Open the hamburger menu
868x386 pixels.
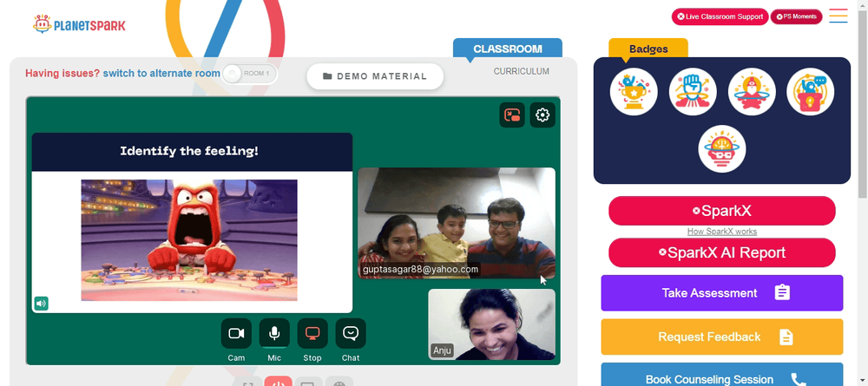pyautogui.click(x=838, y=16)
